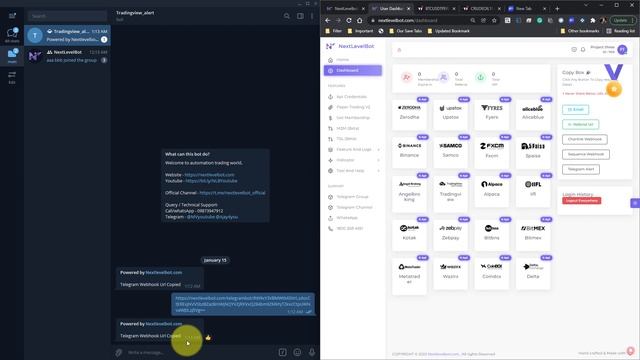Select the Metatrader card

(409, 276)
